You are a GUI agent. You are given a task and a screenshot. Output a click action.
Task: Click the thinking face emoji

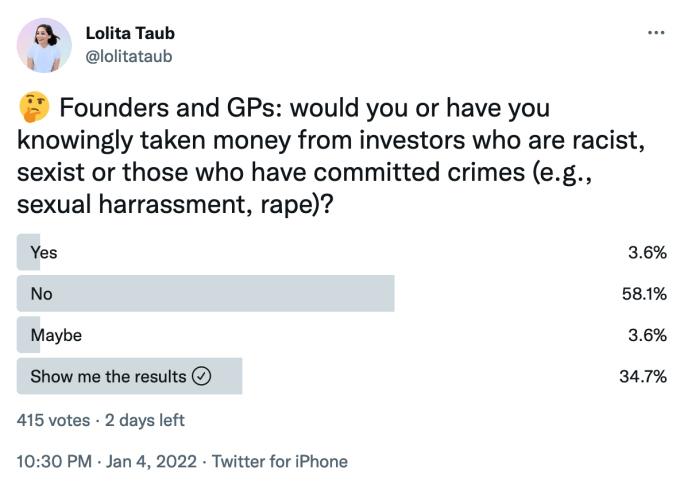pyautogui.click(x=33, y=108)
